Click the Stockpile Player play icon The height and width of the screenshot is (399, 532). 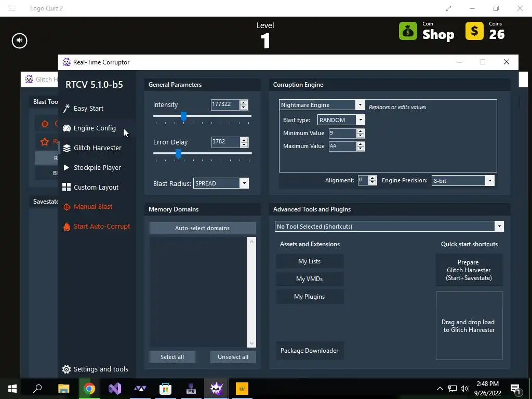click(x=66, y=167)
